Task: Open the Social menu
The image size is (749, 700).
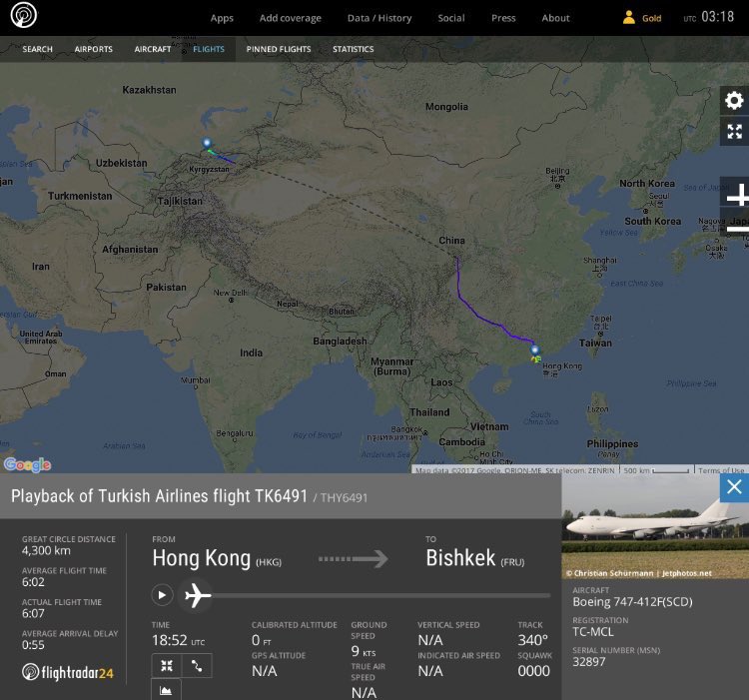Action: click(x=451, y=18)
